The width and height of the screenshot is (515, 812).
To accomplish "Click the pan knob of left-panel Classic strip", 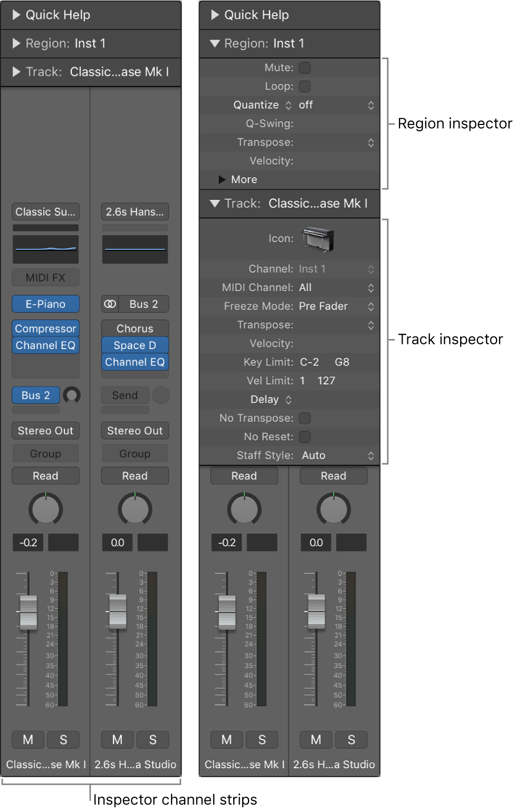I will click(x=45, y=509).
